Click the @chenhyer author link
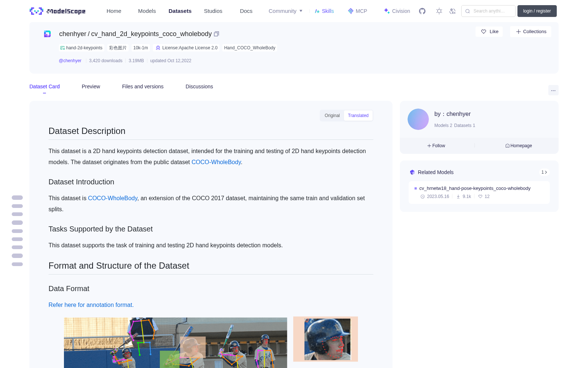This screenshot has width=588, height=368. pyautogui.click(x=70, y=61)
